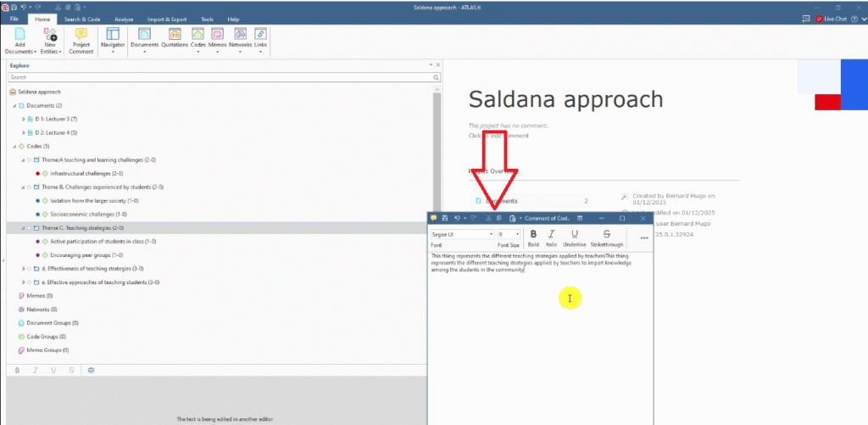The image size is (868, 425).
Task: Click the Add Documents icon
Action: point(21,34)
